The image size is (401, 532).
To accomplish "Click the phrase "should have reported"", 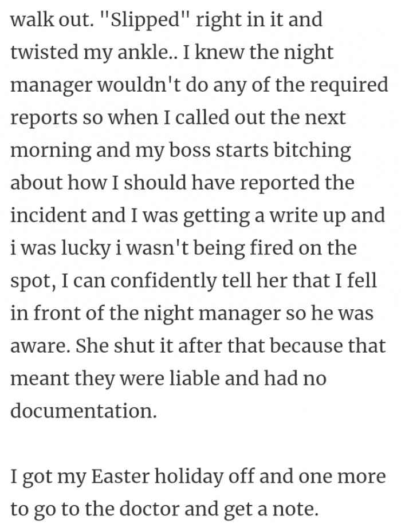I will click(x=221, y=183).
